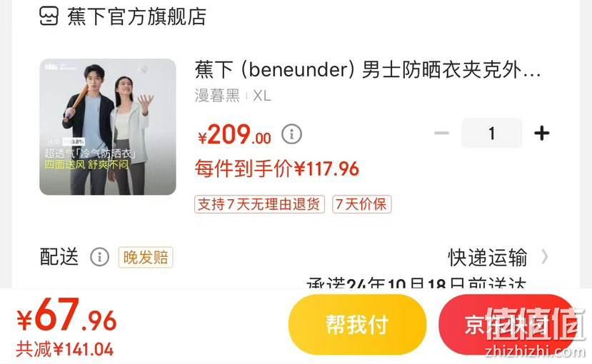592x364 pixels.
Task: Select the 漫暮黑 XL variant text
Action: coord(233,96)
